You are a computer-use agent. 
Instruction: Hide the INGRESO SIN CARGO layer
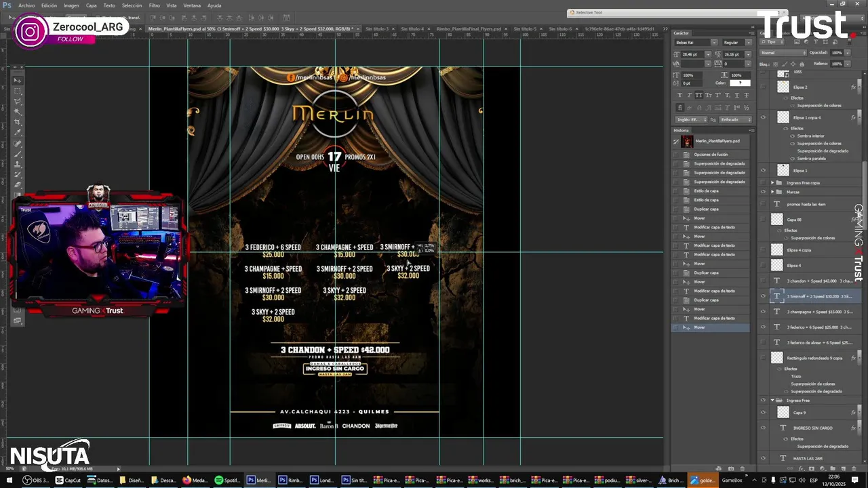(763, 428)
